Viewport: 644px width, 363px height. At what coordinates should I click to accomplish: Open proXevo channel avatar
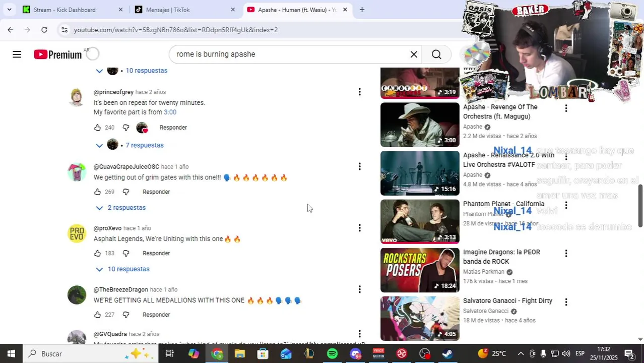point(77,233)
